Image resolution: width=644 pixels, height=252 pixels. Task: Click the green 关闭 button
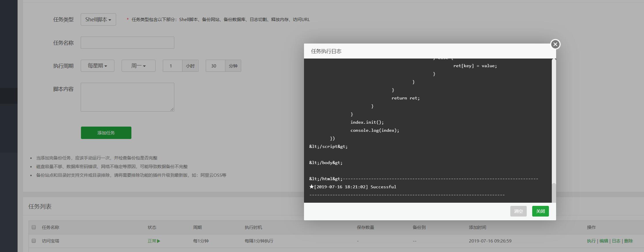[x=540, y=211]
